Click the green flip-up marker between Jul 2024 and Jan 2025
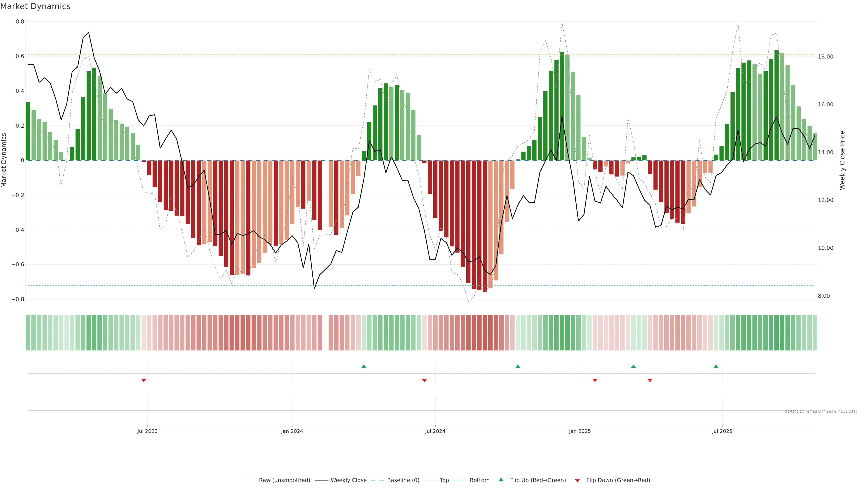Image resolution: width=868 pixels, height=488 pixels. pos(518,366)
